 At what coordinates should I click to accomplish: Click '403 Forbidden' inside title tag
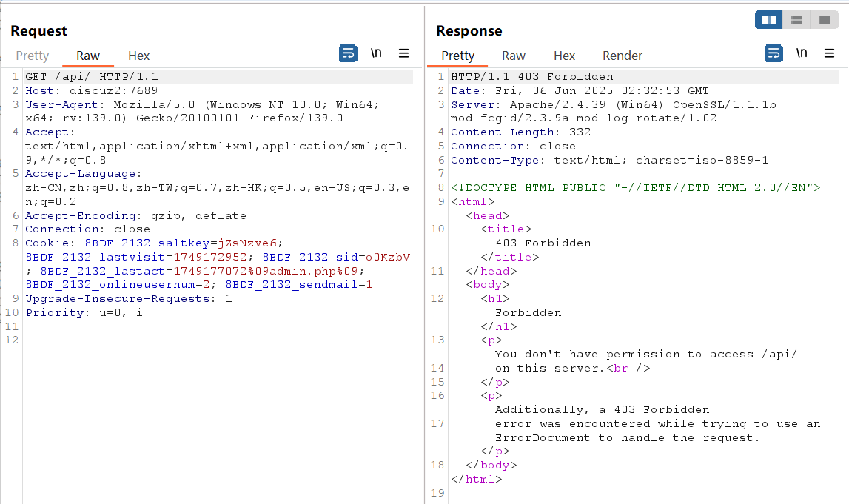543,243
